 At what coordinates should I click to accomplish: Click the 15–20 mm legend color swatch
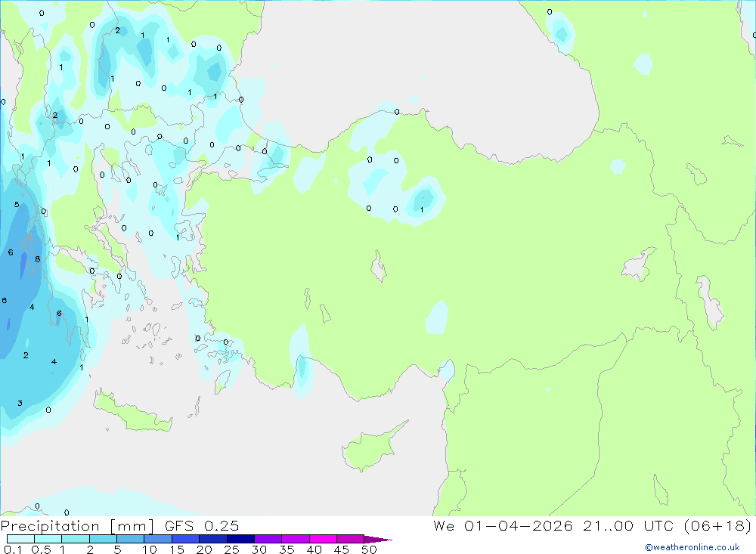tap(185, 539)
